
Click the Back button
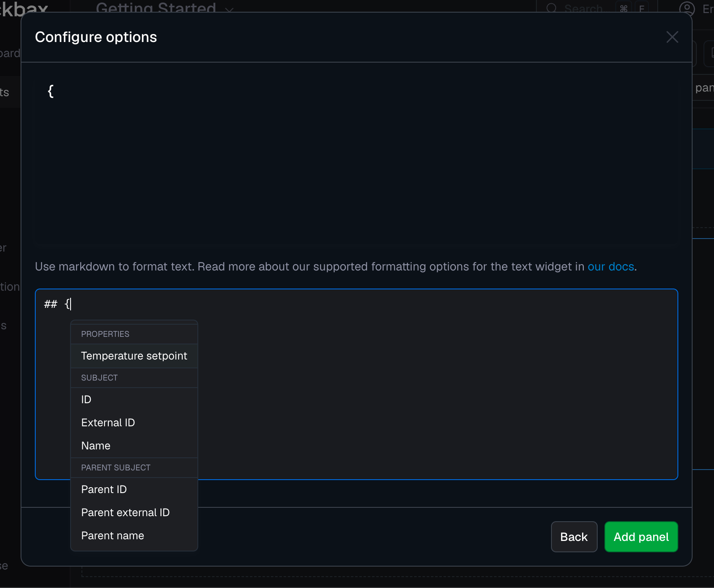[574, 537]
